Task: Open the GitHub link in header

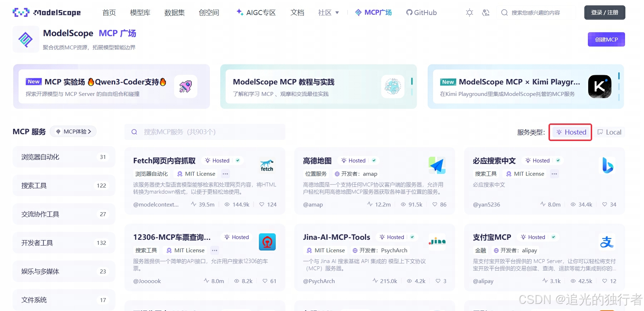Action: click(421, 13)
